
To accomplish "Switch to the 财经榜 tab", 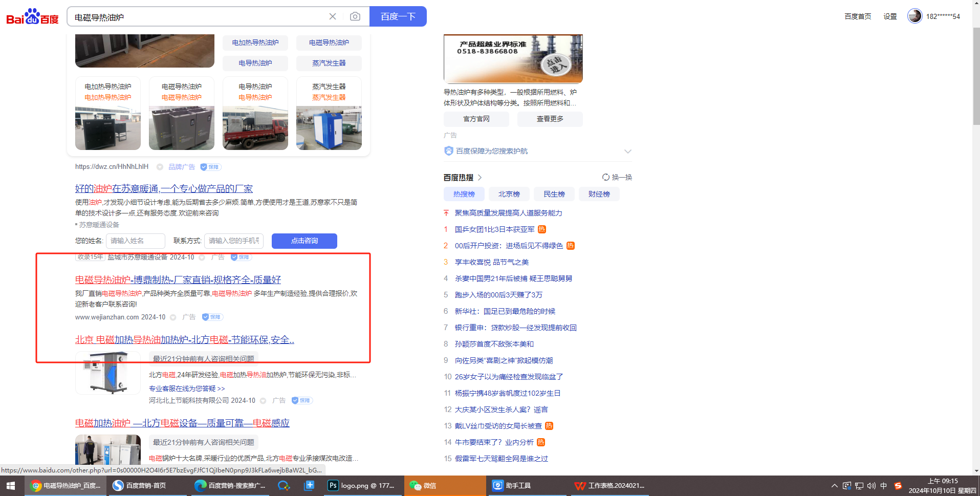I will 599,194.
